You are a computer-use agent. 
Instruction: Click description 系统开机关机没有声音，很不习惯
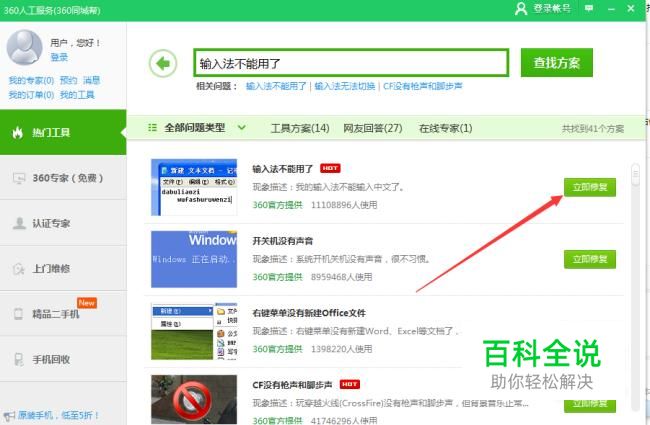(x=363, y=259)
